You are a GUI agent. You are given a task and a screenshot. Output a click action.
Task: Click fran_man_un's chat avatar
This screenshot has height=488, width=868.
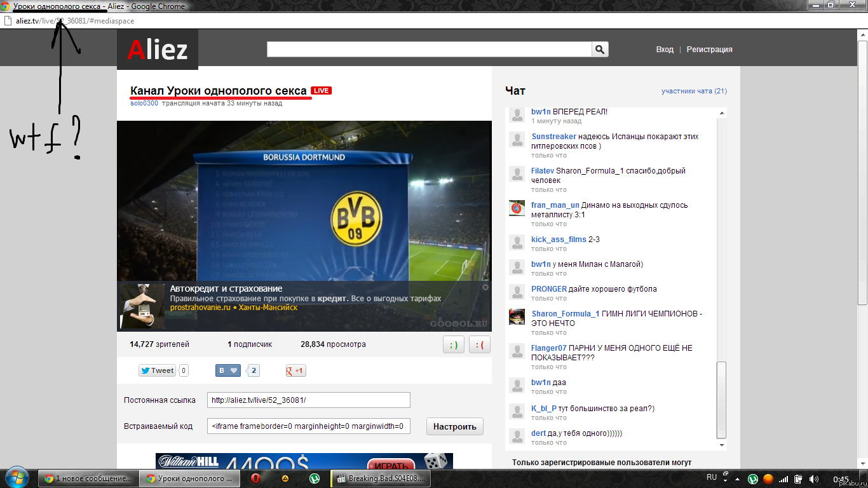coord(517,208)
